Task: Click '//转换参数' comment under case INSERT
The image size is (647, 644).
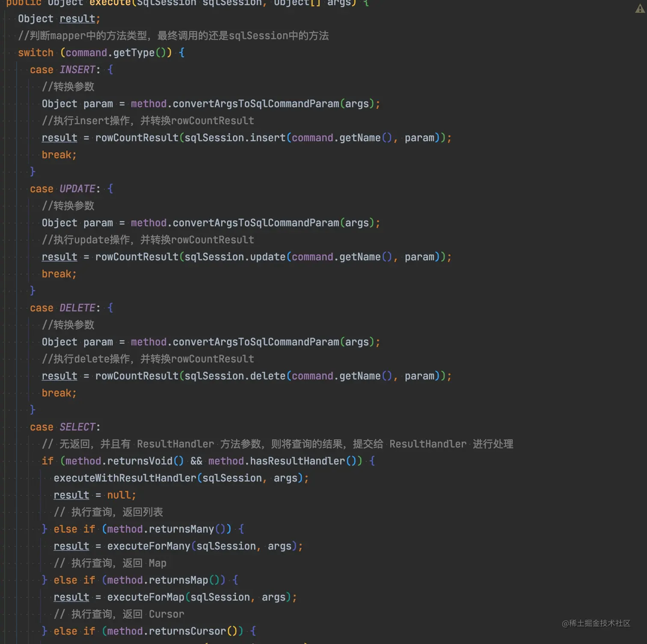Action: [x=68, y=86]
